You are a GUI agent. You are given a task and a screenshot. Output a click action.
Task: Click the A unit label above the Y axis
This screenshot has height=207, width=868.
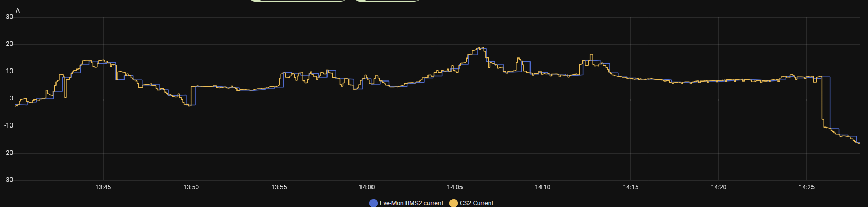[x=18, y=10]
